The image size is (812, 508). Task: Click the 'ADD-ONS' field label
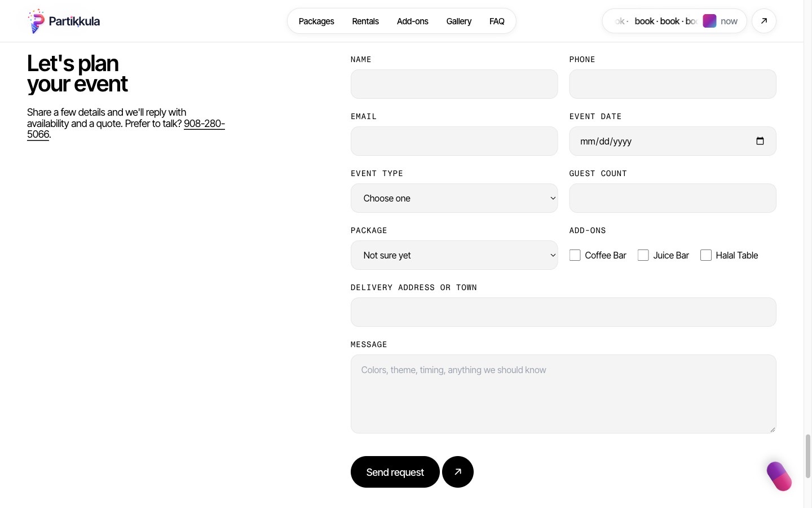tap(588, 230)
